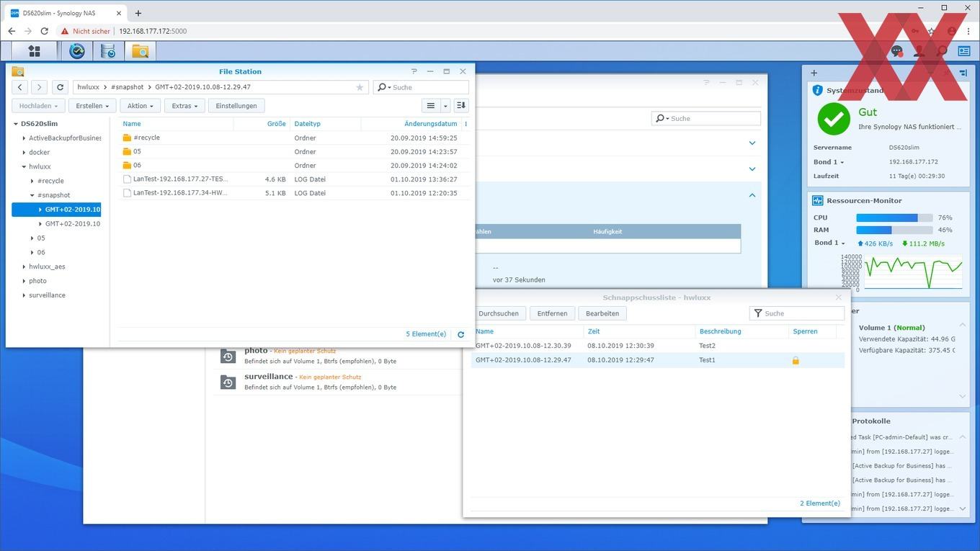Select photo in folder tree
This screenshot has height=551, width=980.
pyautogui.click(x=37, y=281)
